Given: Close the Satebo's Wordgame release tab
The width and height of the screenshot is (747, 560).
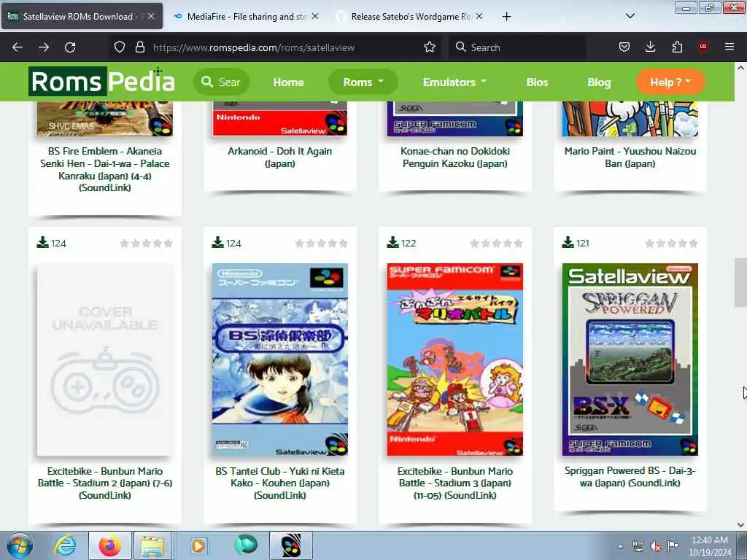Looking at the screenshot, I should pos(479,16).
